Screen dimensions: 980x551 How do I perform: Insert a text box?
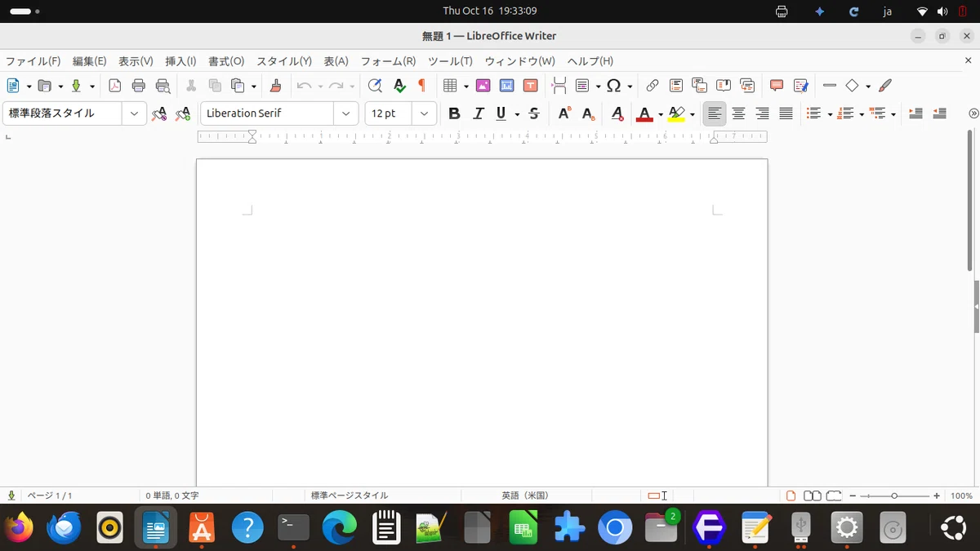pos(530,86)
